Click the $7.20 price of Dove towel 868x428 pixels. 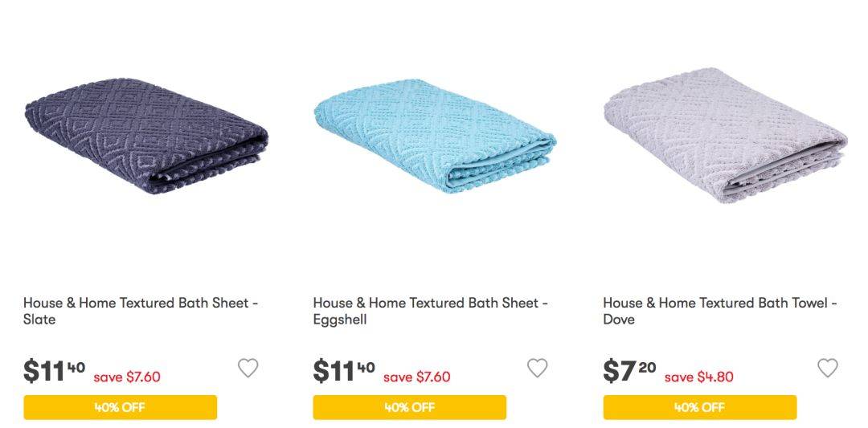click(x=629, y=371)
